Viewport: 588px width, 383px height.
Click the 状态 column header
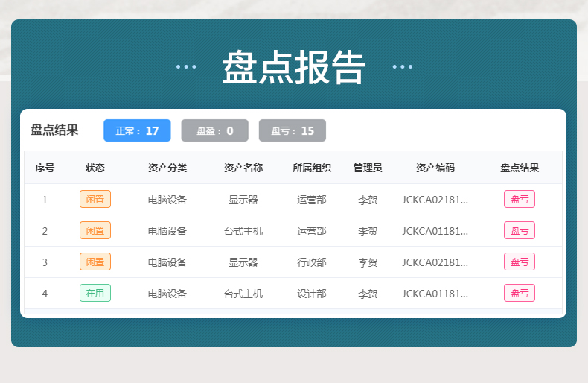(95, 168)
